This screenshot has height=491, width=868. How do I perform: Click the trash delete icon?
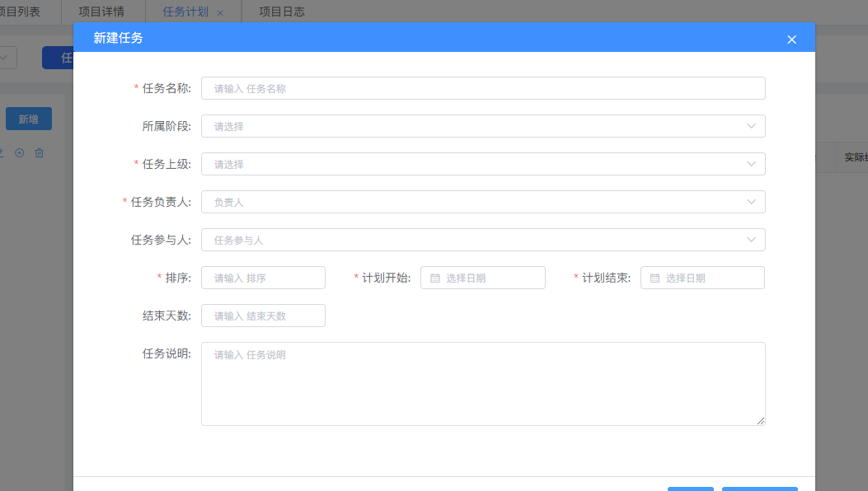(40, 152)
